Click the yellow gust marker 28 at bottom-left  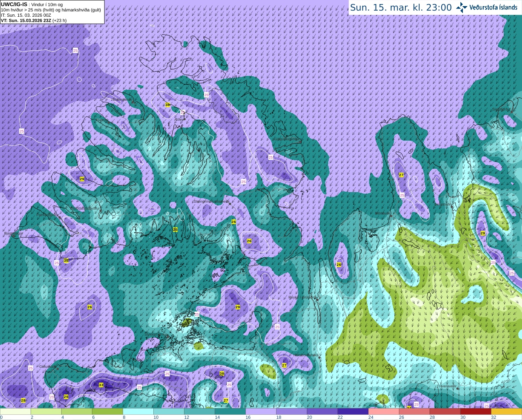23,400
